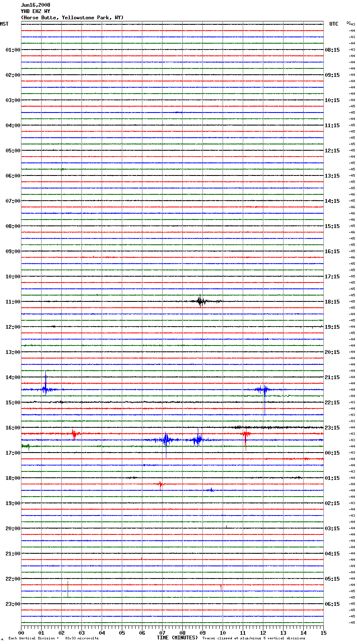The width and height of the screenshot is (357, 644).
Task: Click the 12:15 UTC time label
Action: 332,151
